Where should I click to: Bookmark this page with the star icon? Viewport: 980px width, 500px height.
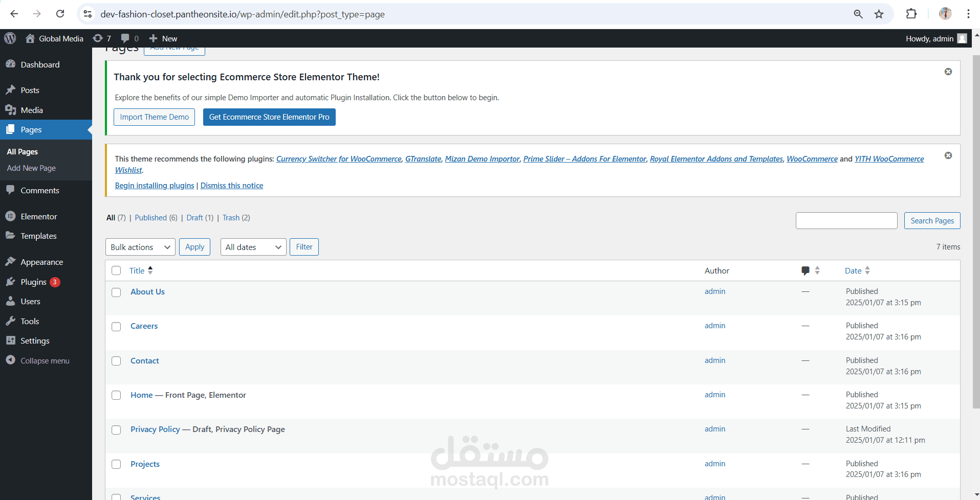[x=879, y=14]
